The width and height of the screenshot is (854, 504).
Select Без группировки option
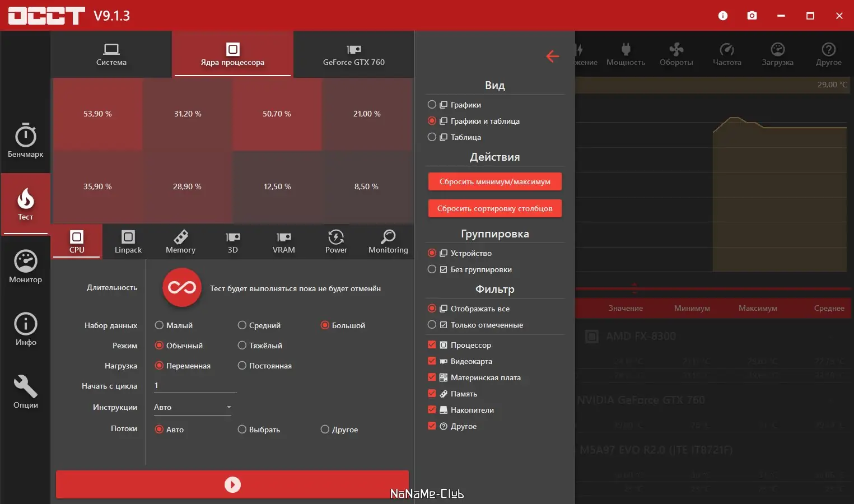click(432, 269)
